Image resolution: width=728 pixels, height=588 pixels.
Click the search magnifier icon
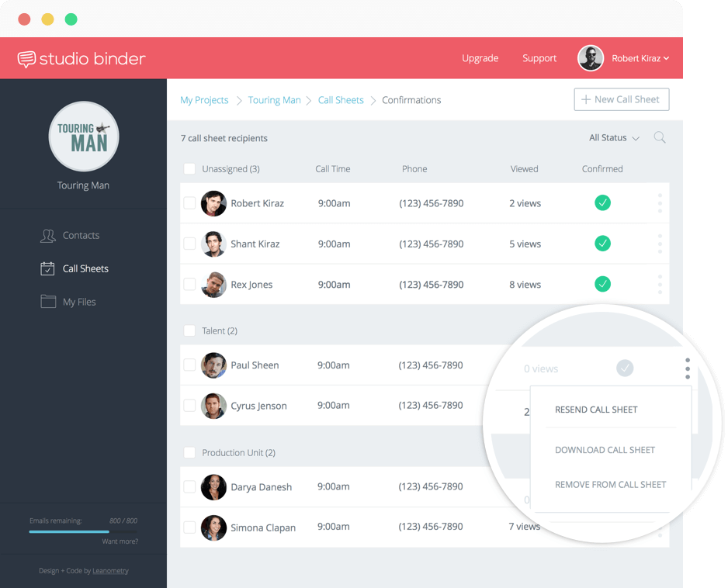point(659,137)
